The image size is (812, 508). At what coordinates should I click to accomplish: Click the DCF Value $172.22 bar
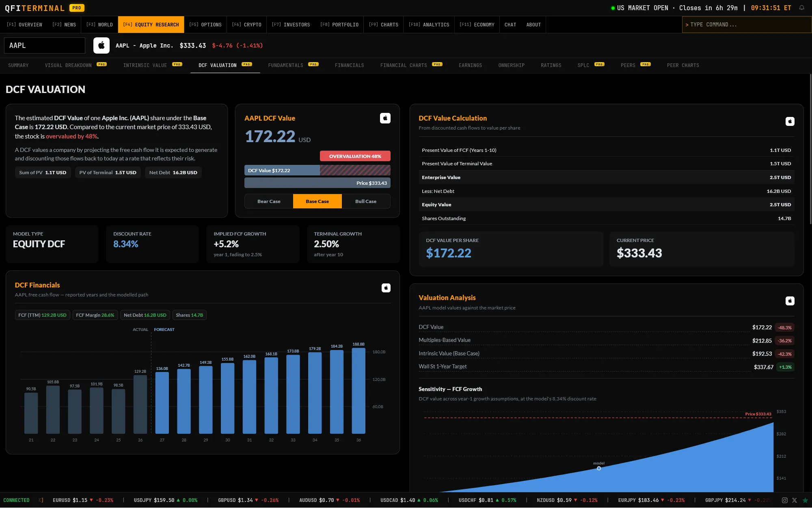pyautogui.click(x=282, y=171)
